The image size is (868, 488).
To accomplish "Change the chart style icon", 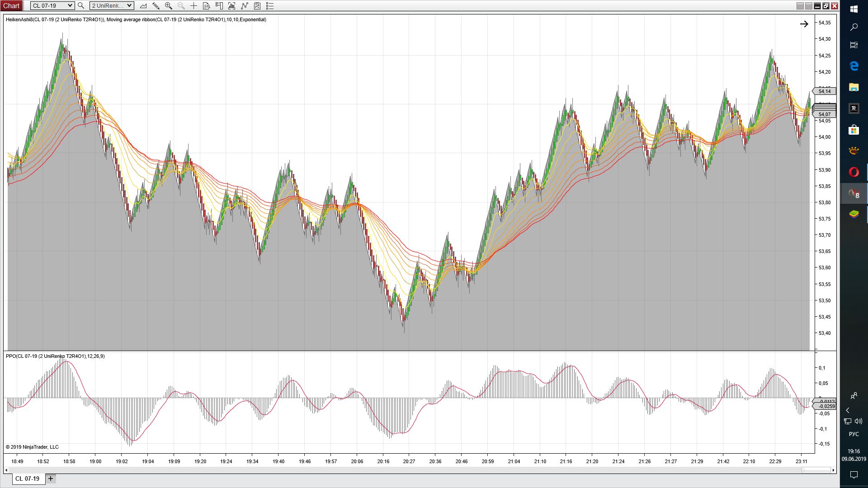I will coord(143,6).
